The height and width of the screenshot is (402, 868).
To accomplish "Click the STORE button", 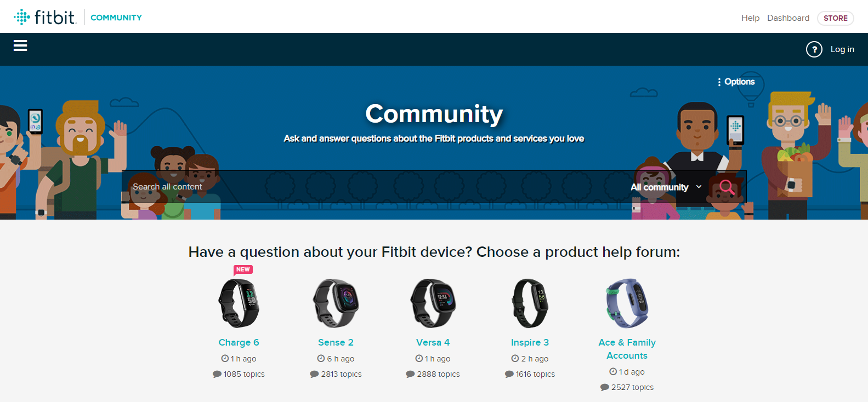I will 835,18.
